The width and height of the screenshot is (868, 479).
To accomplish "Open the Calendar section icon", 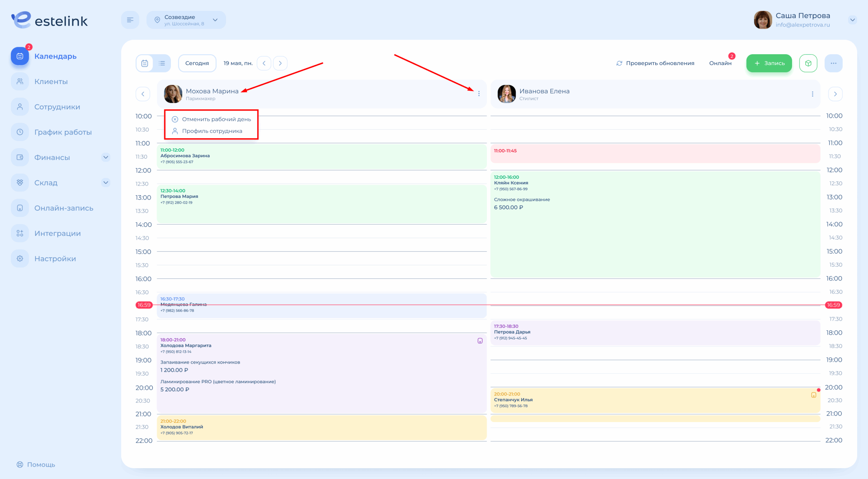I will 20,56.
